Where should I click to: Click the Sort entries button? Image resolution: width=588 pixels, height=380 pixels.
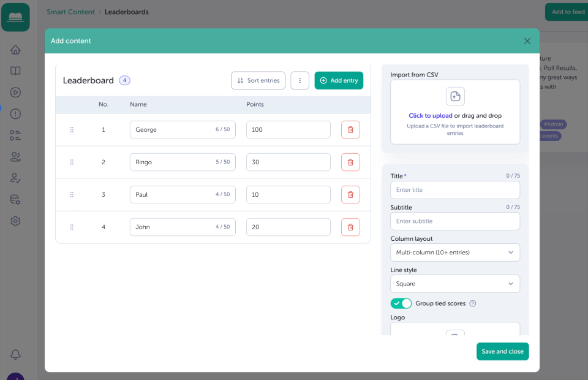coord(258,80)
